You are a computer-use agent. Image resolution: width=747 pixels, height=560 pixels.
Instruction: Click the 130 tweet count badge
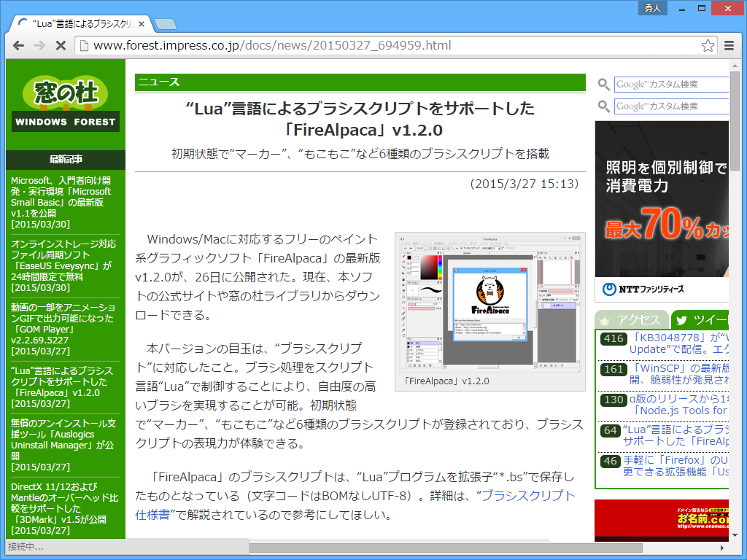click(614, 400)
